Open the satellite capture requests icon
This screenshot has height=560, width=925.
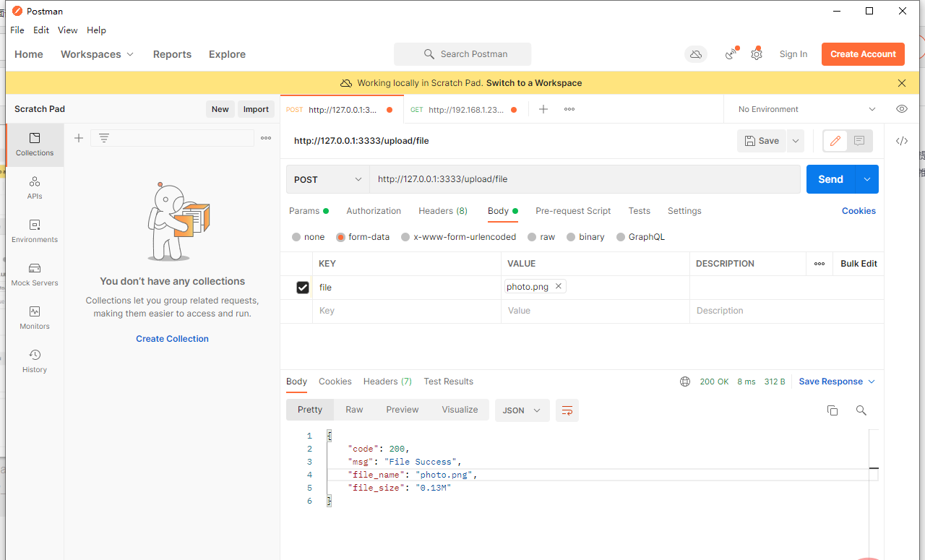731,54
